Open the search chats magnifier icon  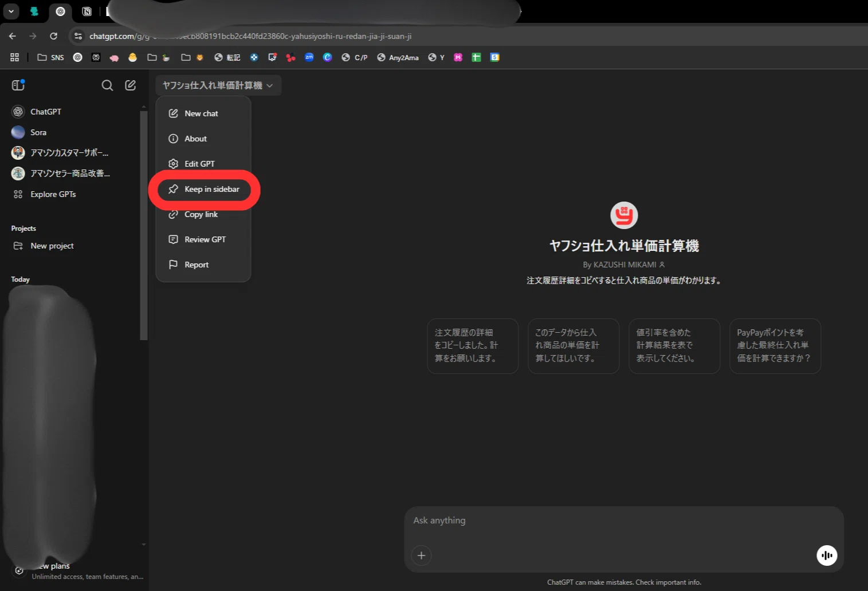pyautogui.click(x=107, y=85)
